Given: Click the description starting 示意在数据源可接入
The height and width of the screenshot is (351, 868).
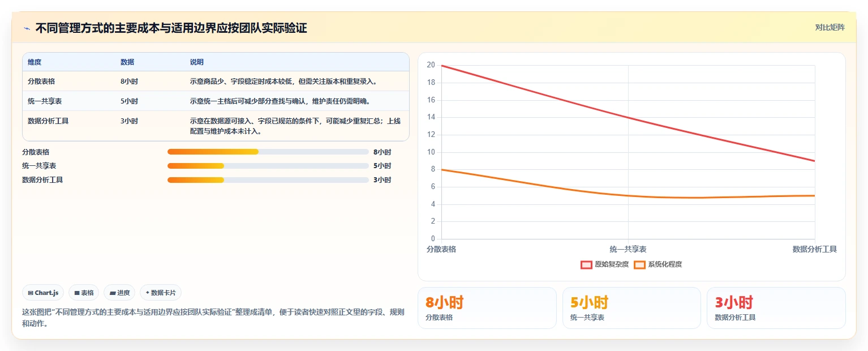Looking at the screenshot, I should pyautogui.click(x=295, y=126).
